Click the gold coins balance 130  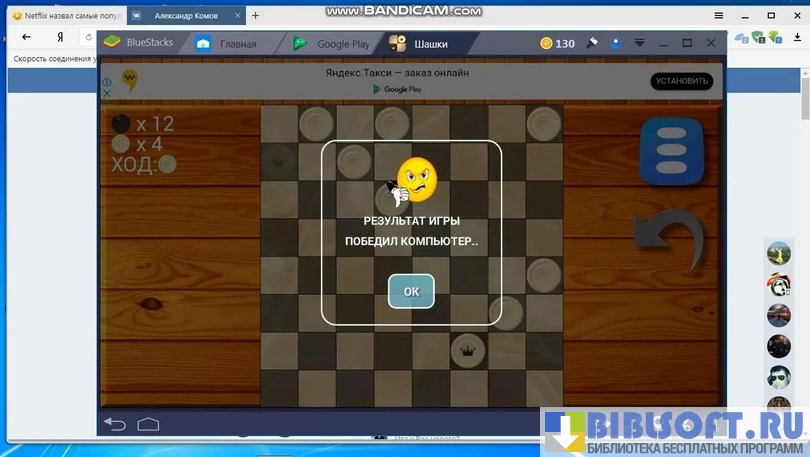pos(557,43)
